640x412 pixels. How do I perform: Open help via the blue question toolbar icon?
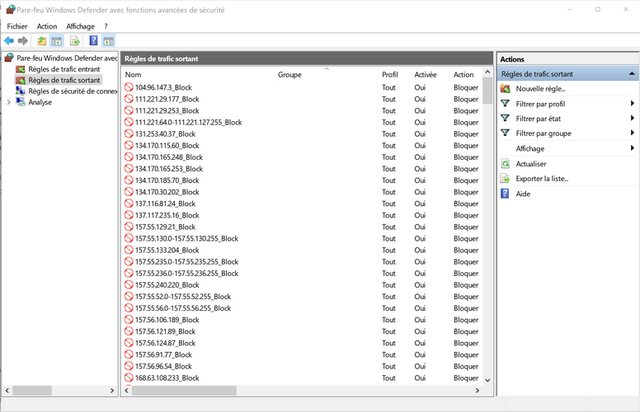click(93, 40)
